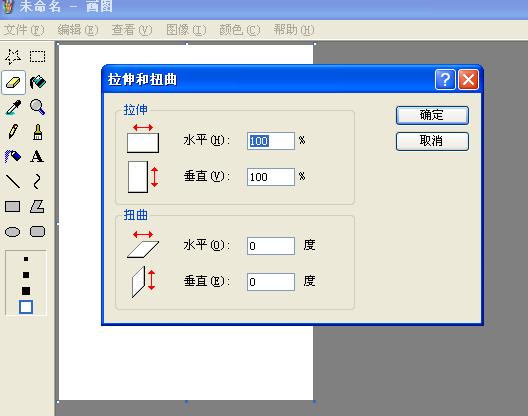
Task: Select the Free-Form Select tool
Action: (13, 57)
